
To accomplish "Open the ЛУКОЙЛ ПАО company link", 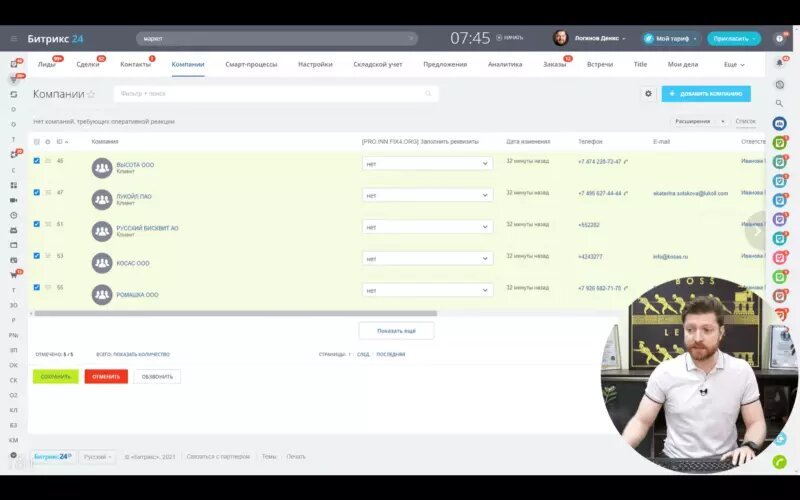I will click(134, 196).
